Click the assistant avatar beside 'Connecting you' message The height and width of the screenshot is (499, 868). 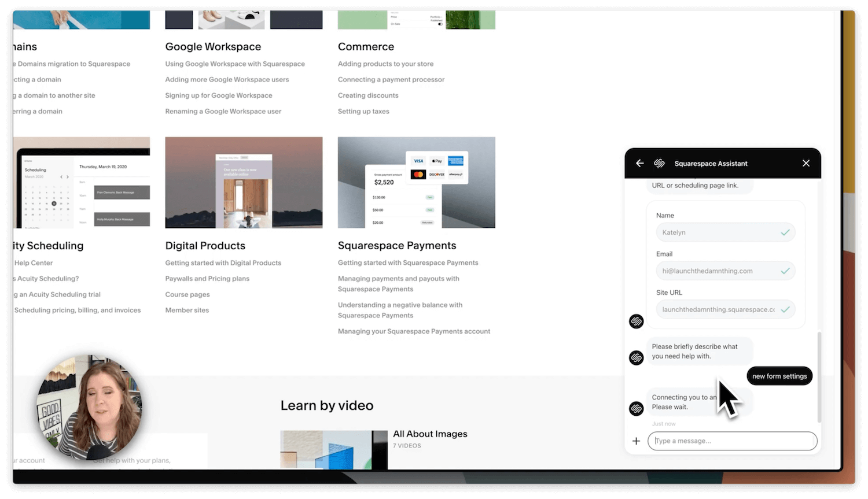(x=637, y=409)
